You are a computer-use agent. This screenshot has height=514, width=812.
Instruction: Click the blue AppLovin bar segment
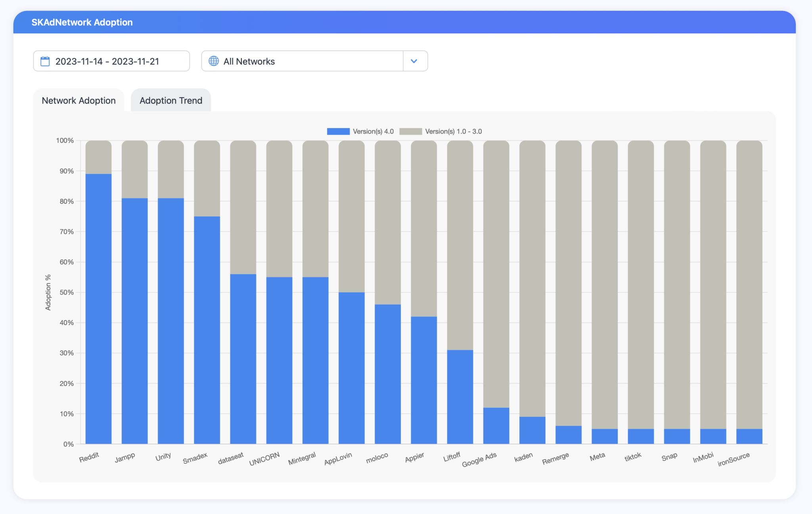click(x=352, y=368)
